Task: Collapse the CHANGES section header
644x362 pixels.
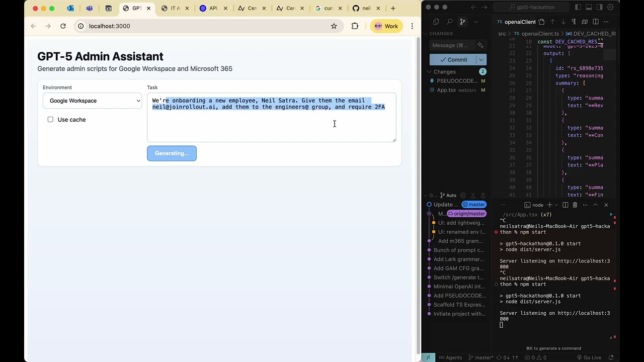Action: tap(441, 34)
